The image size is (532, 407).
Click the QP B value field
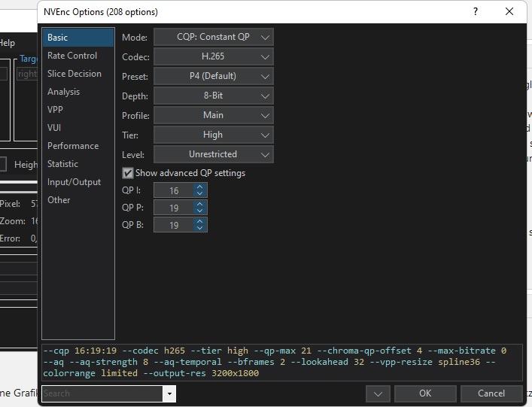[x=174, y=225]
